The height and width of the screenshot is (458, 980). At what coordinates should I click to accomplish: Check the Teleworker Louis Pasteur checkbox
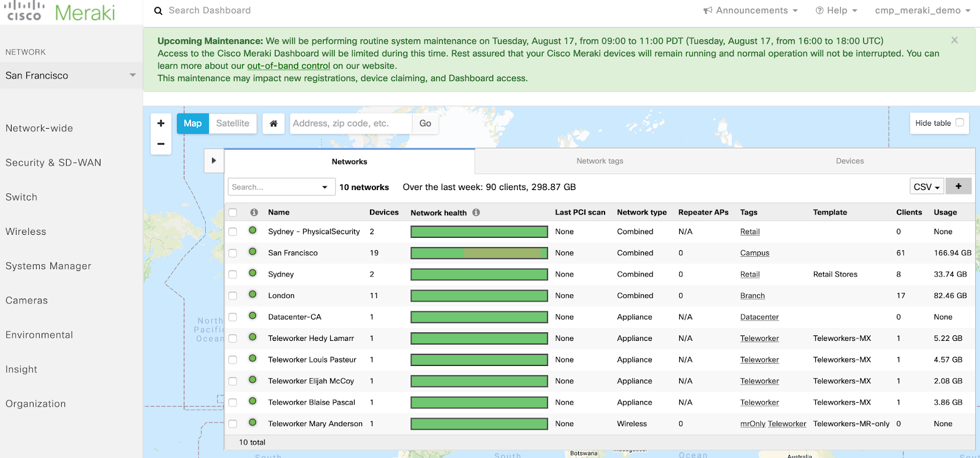click(x=233, y=360)
